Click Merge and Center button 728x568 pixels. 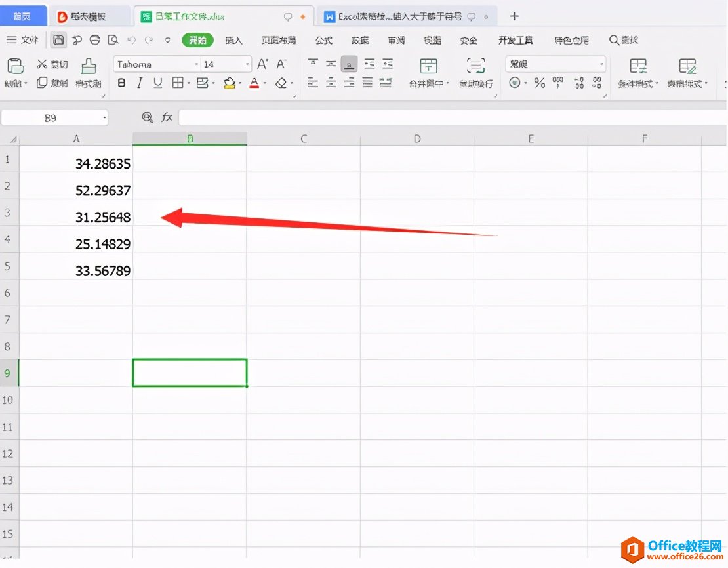coord(428,73)
